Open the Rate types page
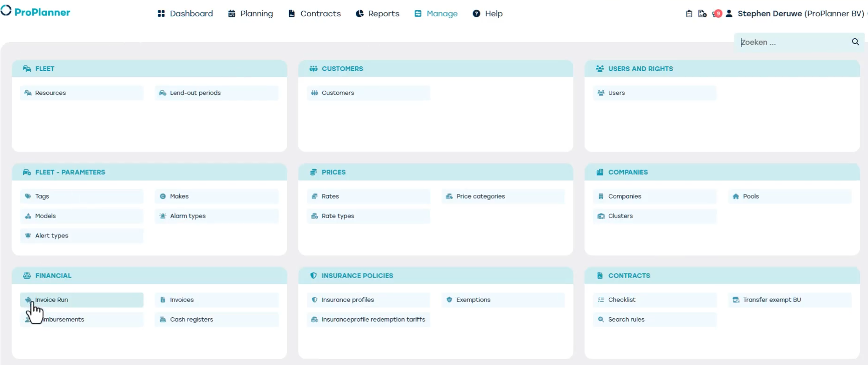This screenshot has height=365, width=868. (368, 216)
